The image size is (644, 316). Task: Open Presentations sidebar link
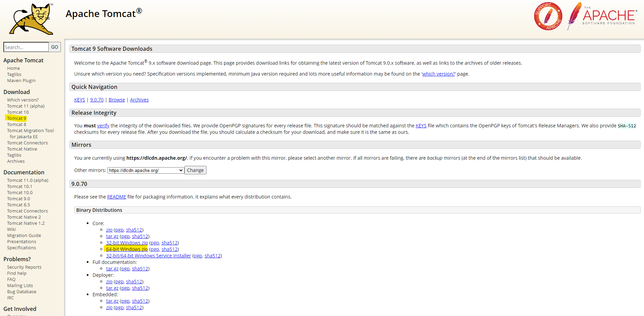point(22,242)
